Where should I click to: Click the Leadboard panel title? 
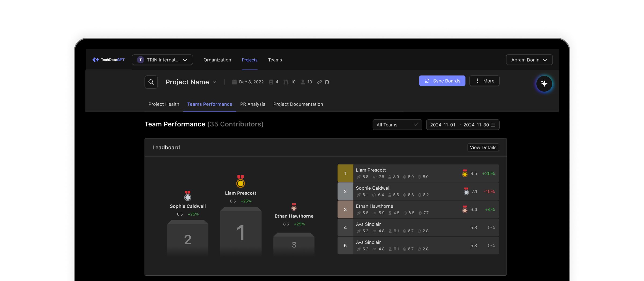166,148
